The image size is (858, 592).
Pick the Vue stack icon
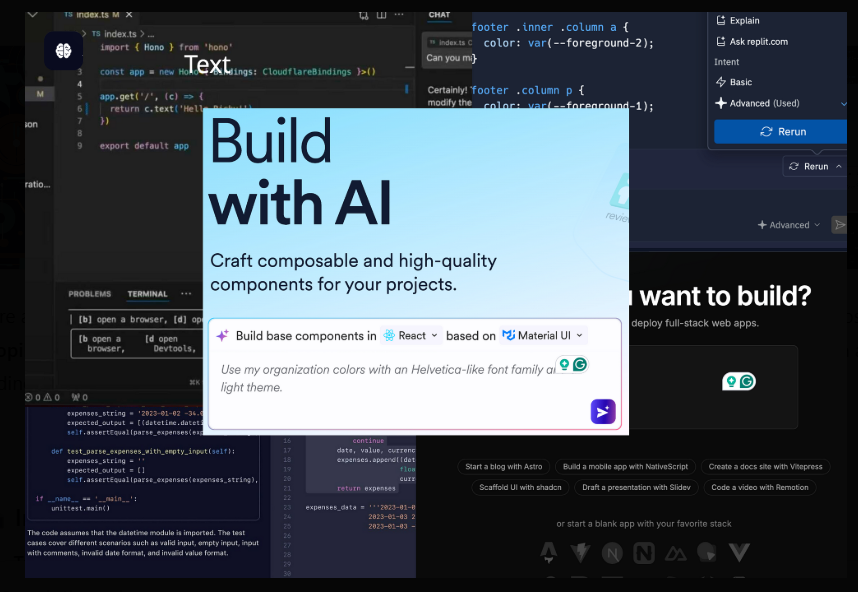[739, 552]
